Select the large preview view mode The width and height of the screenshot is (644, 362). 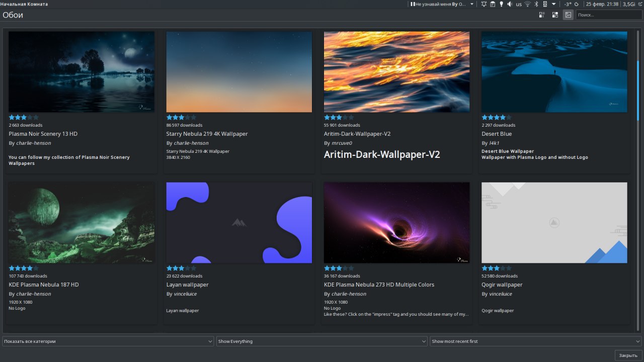(568, 15)
